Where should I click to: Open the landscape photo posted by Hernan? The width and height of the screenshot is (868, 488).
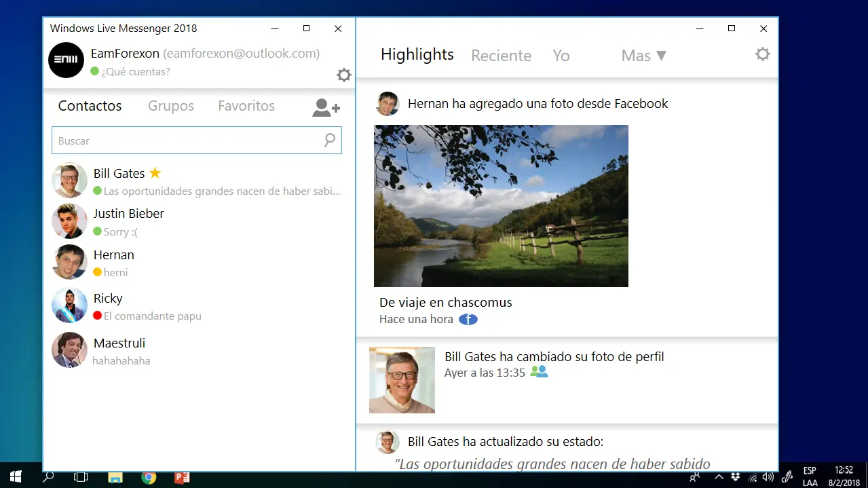pos(501,206)
